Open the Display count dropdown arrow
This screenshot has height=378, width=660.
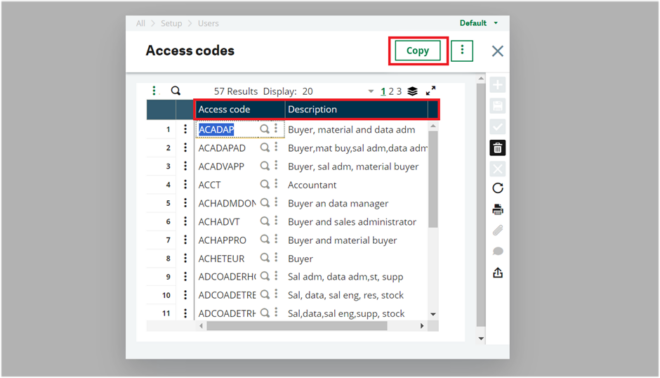371,91
